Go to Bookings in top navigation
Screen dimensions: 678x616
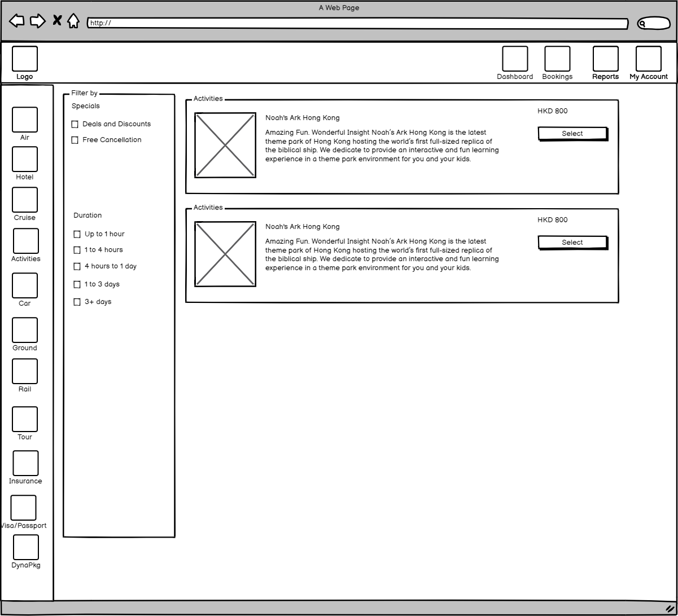point(557,59)
